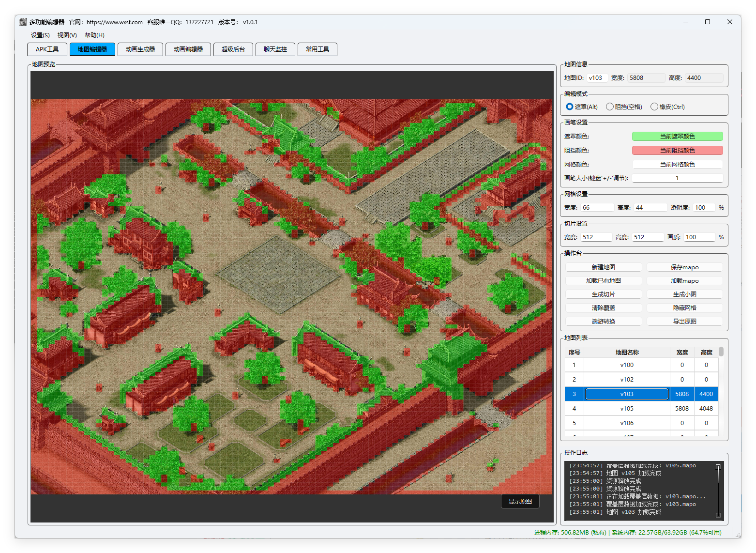Click the 当前网格颜色 swatch
The width and height of the screenshot is (756, 553).
[677, 165]
